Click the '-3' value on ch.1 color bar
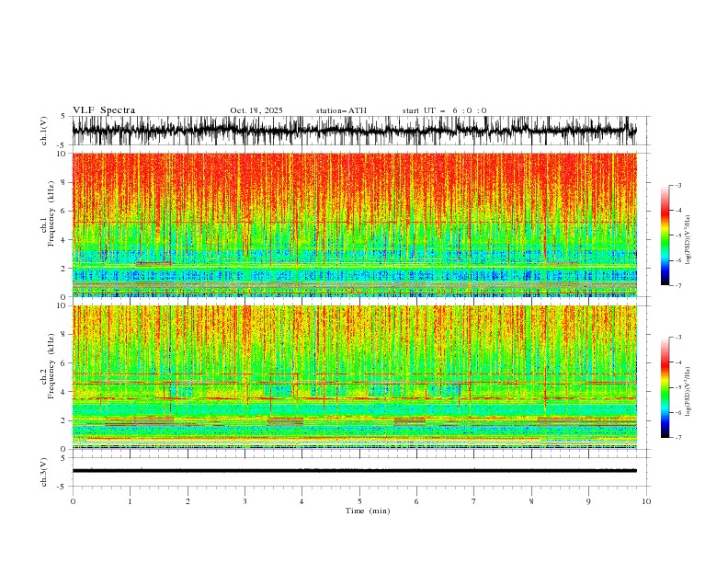728x563 pixels. (x=678, y=185)
